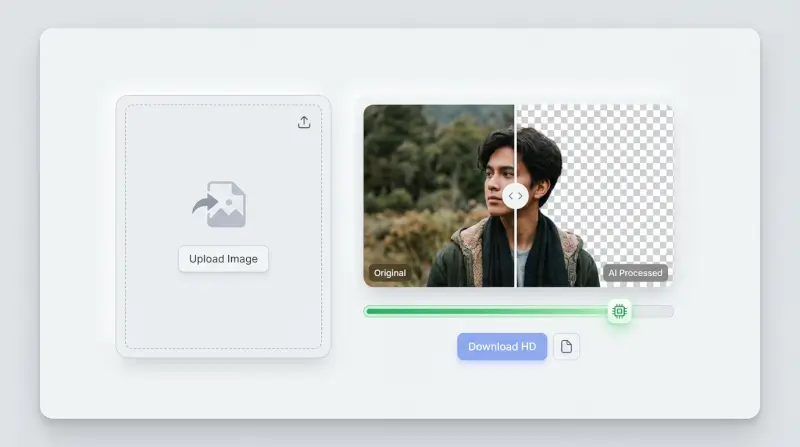Click the image placeholder icon with arrow
Image resolution: width=800 pixels, height=447 pixels.
tap(219, 204)
